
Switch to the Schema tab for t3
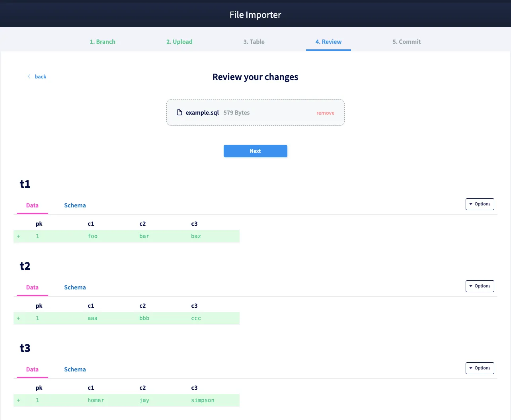click(x=75, y=369)
